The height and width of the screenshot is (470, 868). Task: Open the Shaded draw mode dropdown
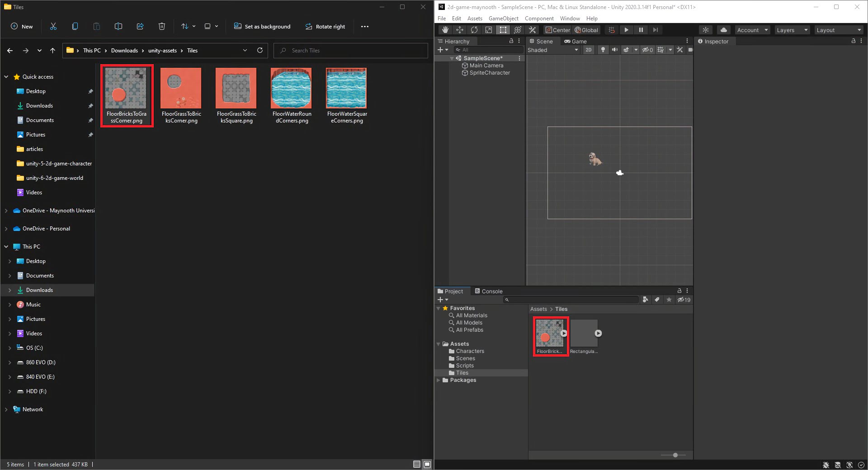click(552, 50)
